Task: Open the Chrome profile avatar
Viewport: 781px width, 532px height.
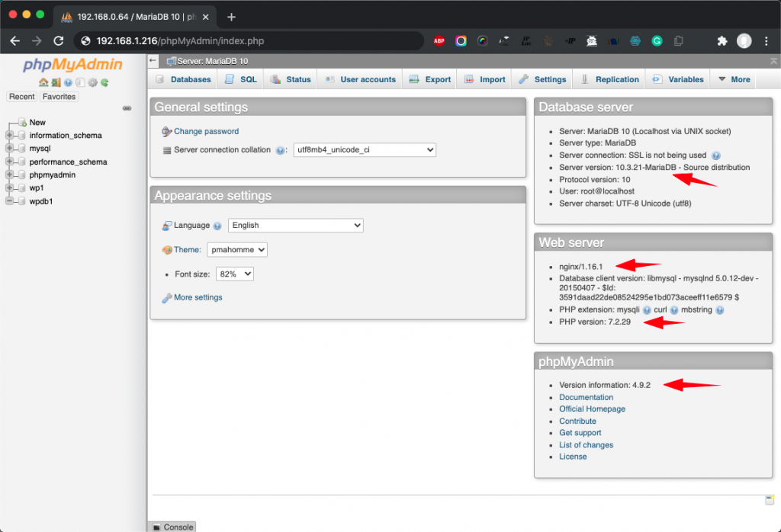Action: click(744, 41)
